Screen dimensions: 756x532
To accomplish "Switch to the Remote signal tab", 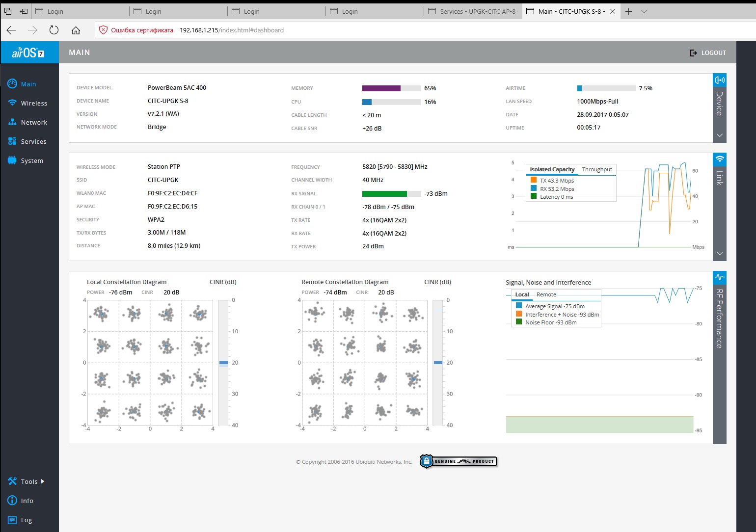I will [546, 294].
